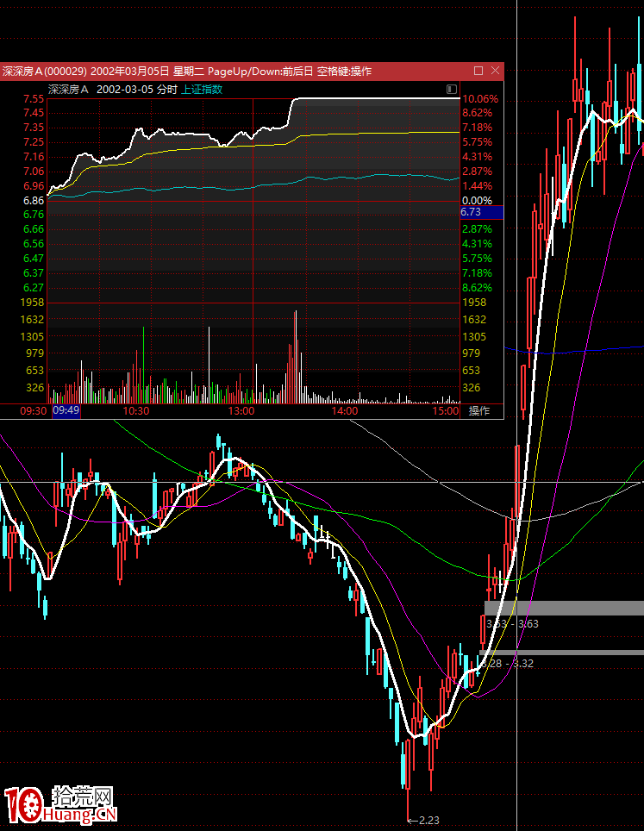Open the 操作 menu in the popup
Viewport: 644px width, 831px height.
[479, 412]
